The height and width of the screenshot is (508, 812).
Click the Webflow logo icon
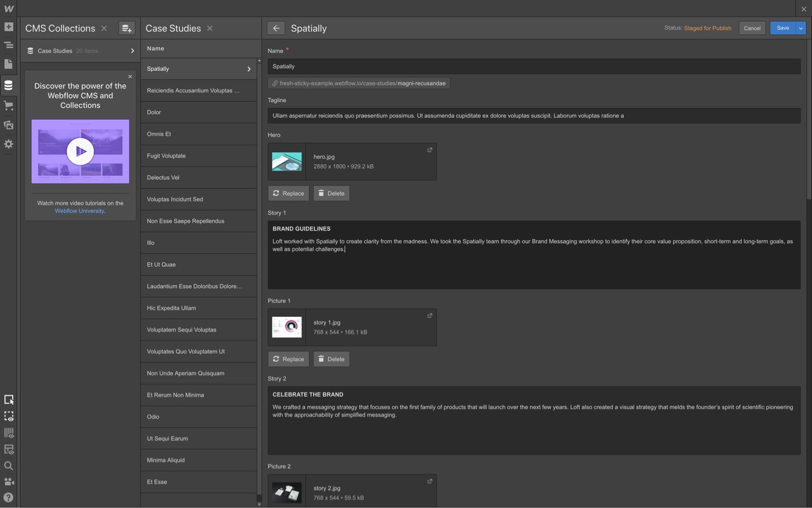point(9,9)
